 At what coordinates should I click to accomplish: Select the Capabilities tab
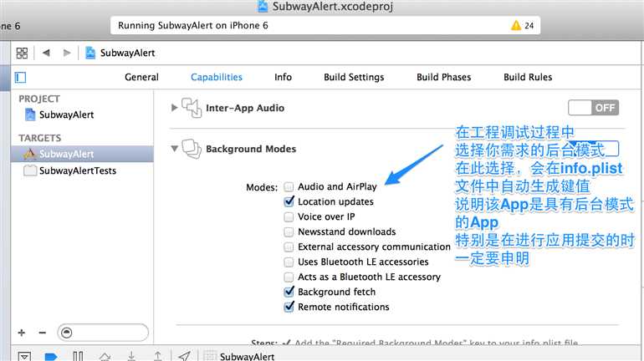217,77
